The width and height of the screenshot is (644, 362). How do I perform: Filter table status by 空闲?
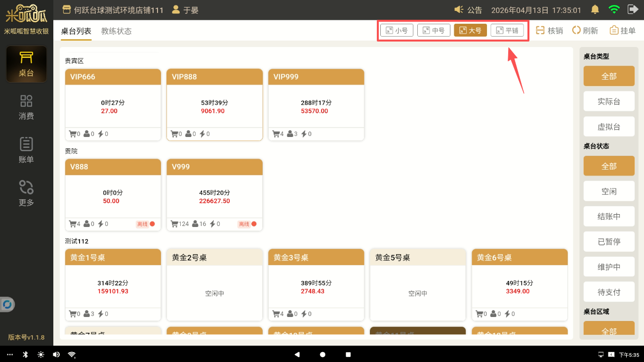coord(608,191)
